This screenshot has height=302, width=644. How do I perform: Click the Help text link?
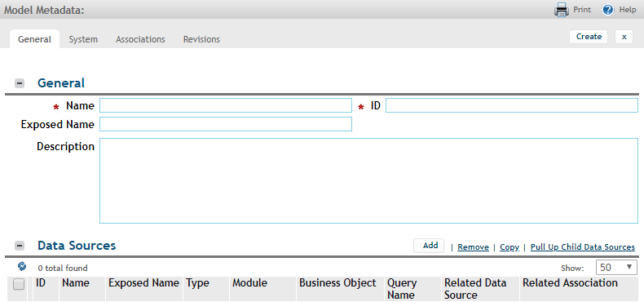(628, 10)
